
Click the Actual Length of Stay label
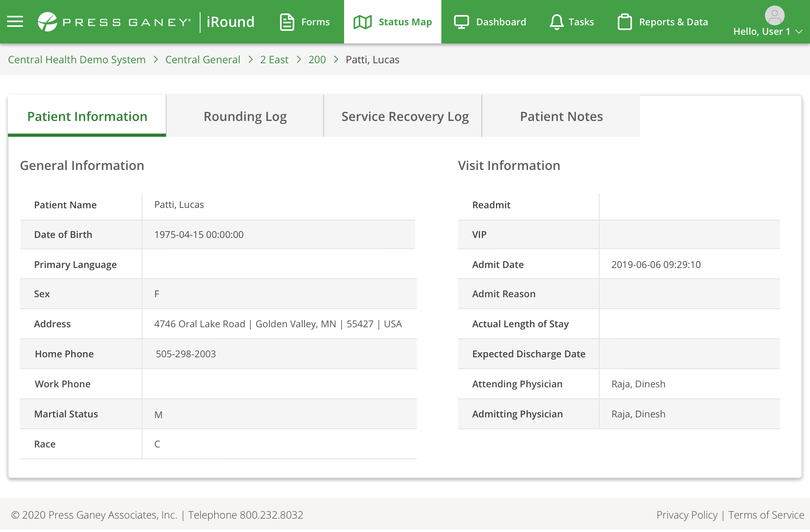520,324
